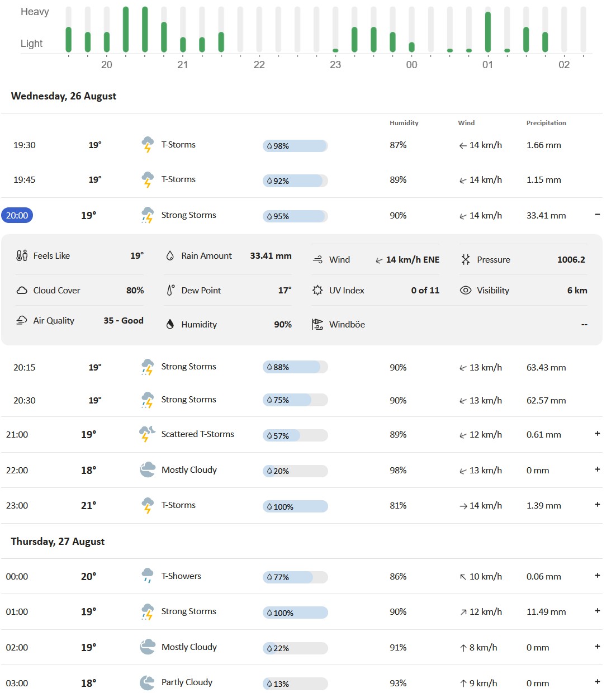Click the Windböe windsock icon
This screenshot has width=616, height=693.
tap(318, 324)
